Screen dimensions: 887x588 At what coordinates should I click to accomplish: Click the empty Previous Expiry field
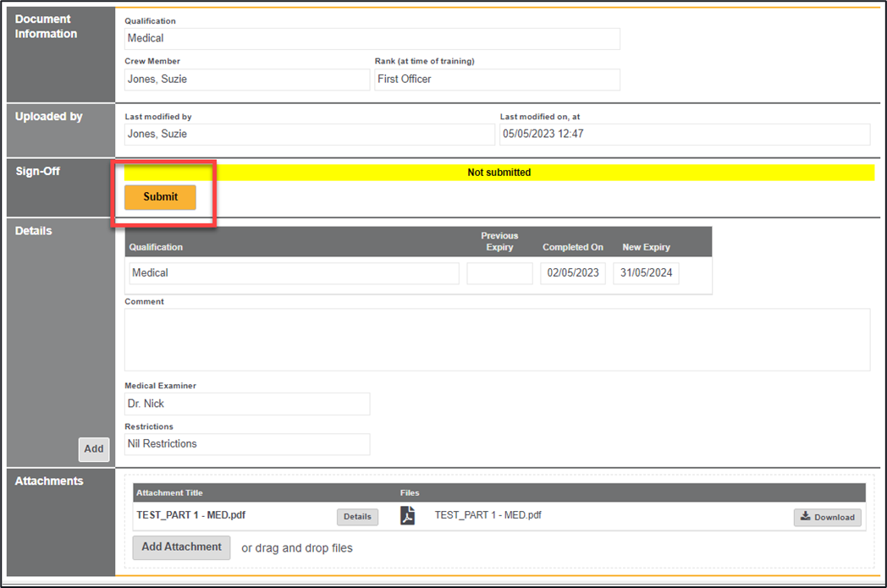499,273
